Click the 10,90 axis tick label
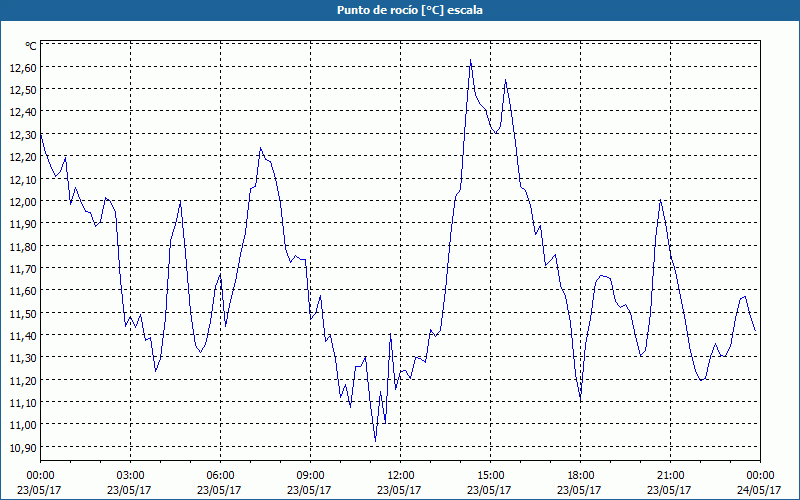This screenshot has width=800, height=500. pyautogui.click(x=23, y=447)
